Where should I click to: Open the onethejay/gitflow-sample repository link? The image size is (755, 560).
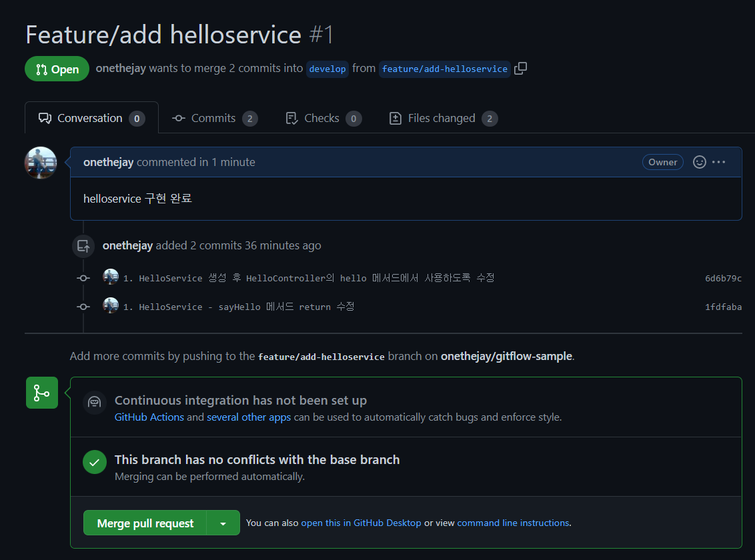coord(506,356)
